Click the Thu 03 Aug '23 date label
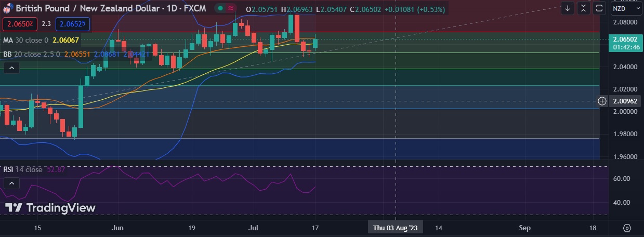Image resolution: width=644 pixels, height=237 pixels. (396, 228)
